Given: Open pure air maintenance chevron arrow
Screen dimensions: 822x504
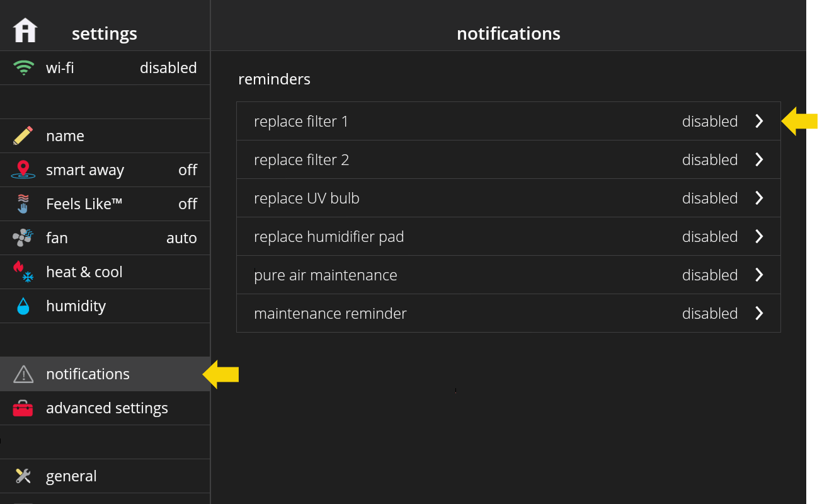Looking at the screenshot, I should tap(759, 275).
